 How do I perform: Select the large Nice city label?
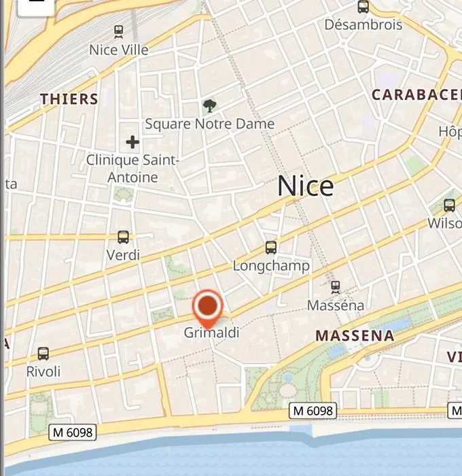(x=306, y=186)
